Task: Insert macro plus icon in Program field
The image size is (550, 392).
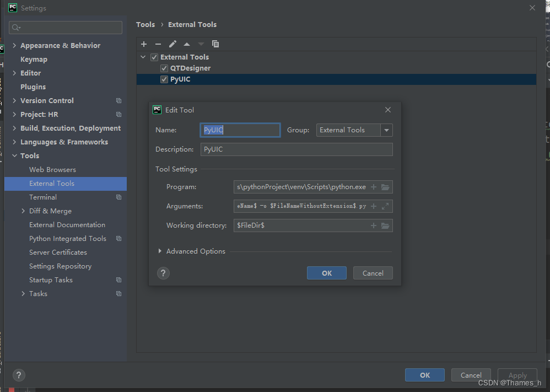Action: pos(374,187)
